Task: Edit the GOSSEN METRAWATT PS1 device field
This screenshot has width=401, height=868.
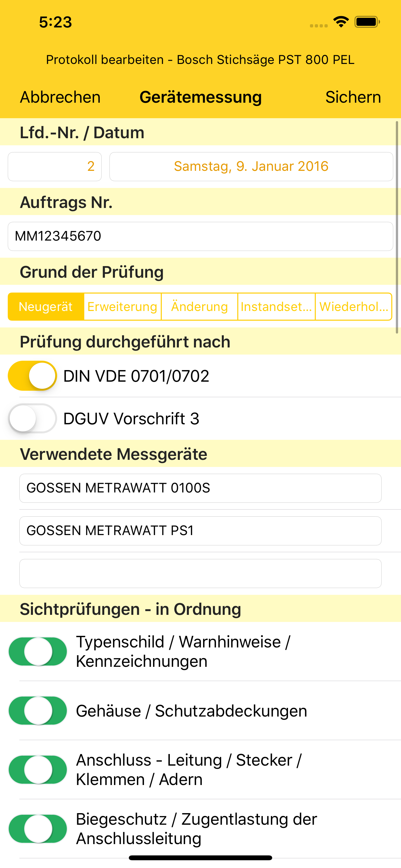Action: click(200, 531)
